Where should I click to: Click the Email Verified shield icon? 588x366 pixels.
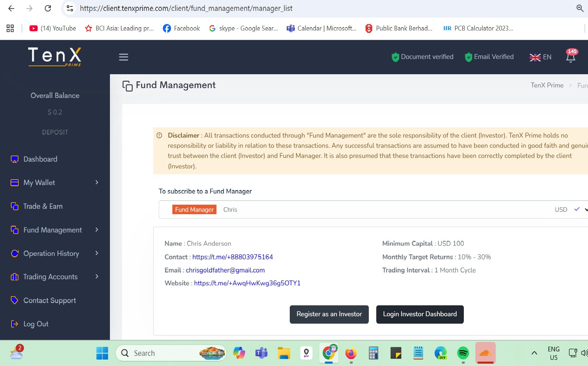pyautogui.click(x=469, y=57)
